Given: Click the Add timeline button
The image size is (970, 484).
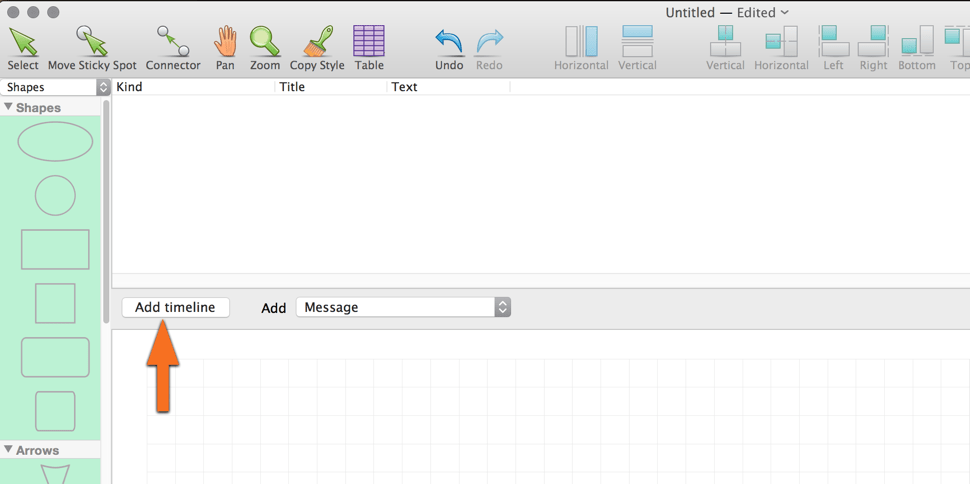Looking at the screenshot, I should pos(176,307).
